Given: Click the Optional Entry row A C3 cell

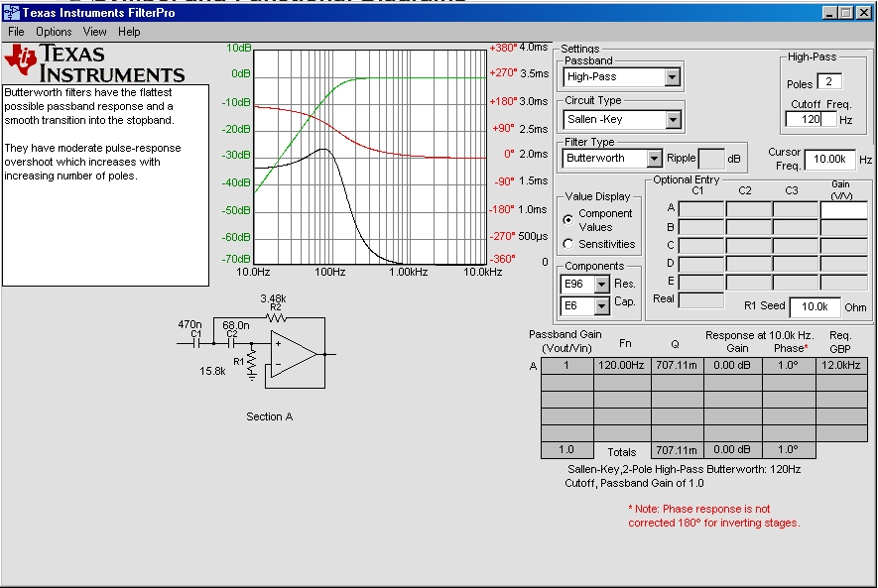Looking at the screenshot, I should tap(796, 210).
